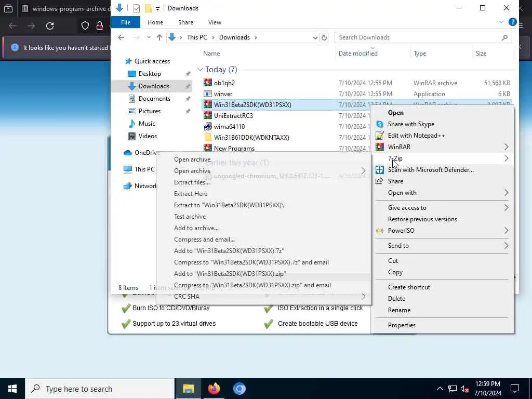Select the wima64110 installer icon
Screen dimensions: 532x399
(x=208, y=127)
